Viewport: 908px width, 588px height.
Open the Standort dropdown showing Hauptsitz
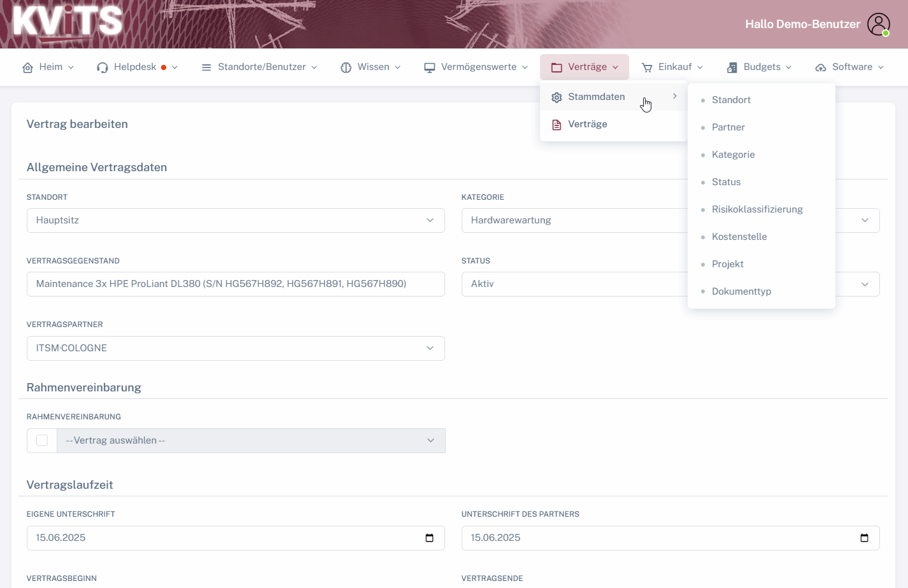tap(236, 220)
